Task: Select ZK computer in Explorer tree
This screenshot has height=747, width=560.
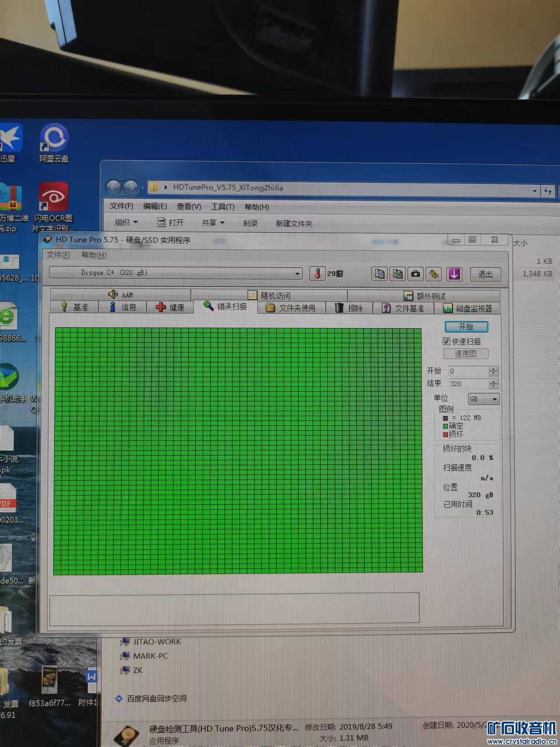Action: (132, 670)
